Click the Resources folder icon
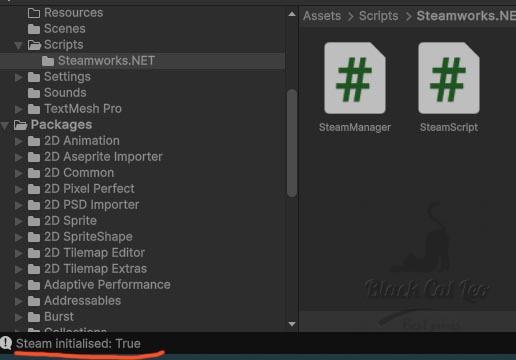 coord(34,13)
